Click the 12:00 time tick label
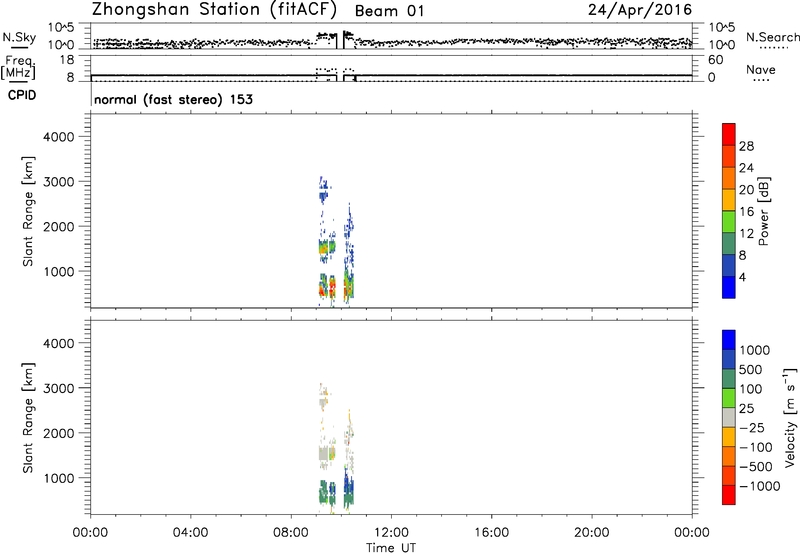The image size is (800, 554). pos(391,533)
